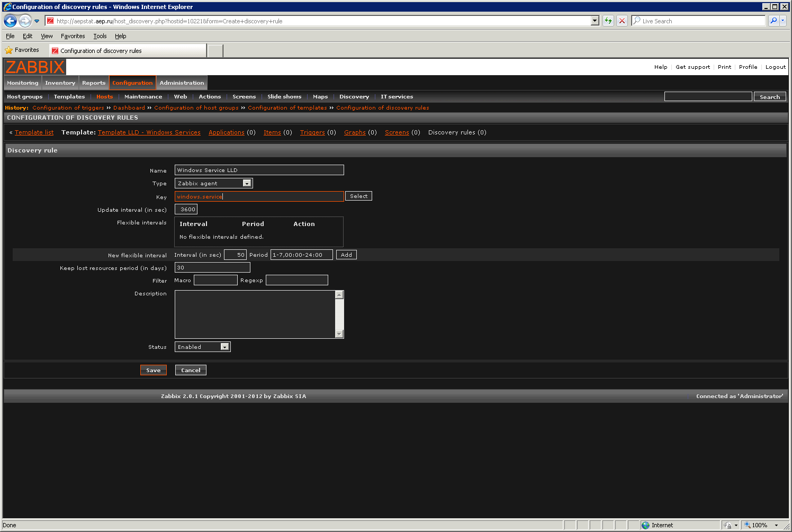Select the Configuration of discovery rules browser tab
The height and width of the screenshot is (532, 792).
(x=128, y=51)
